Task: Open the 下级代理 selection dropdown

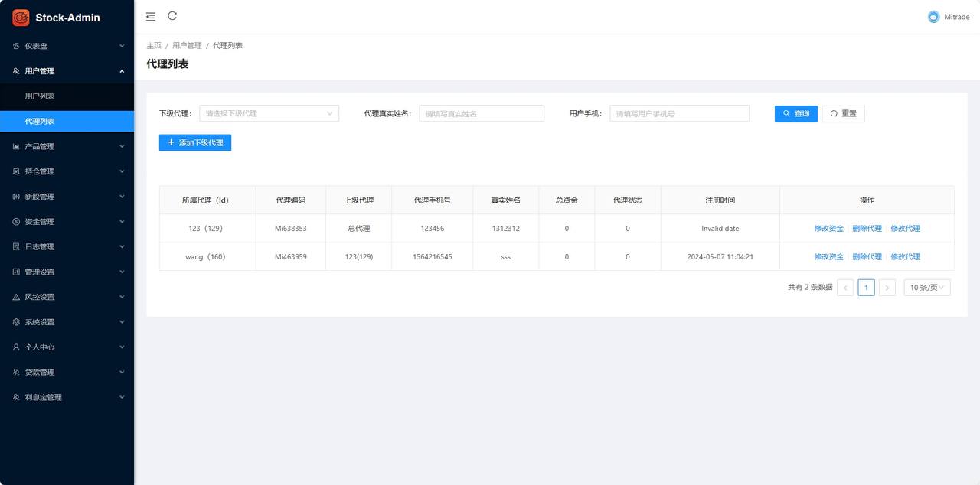Action: [x=268, y=112]
